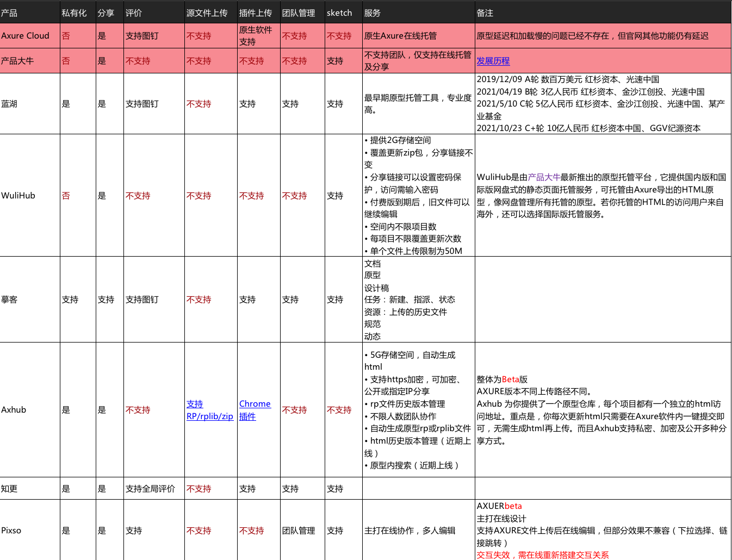Select the 产品 column header
This screenshot has height=560, width=732.
[30, 13]
